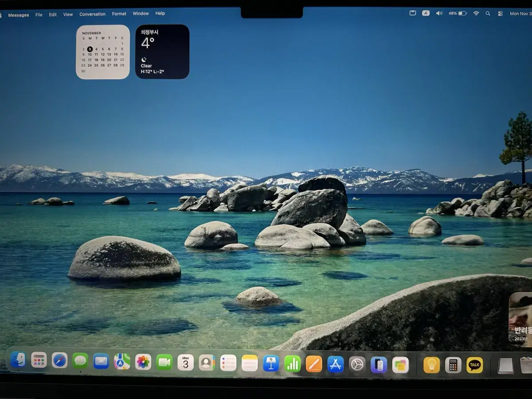The width and height of the screenshot is (532, 399).
Task: Toggle Wi-Fi from the menu bar
Action: (x=476, y=13)
